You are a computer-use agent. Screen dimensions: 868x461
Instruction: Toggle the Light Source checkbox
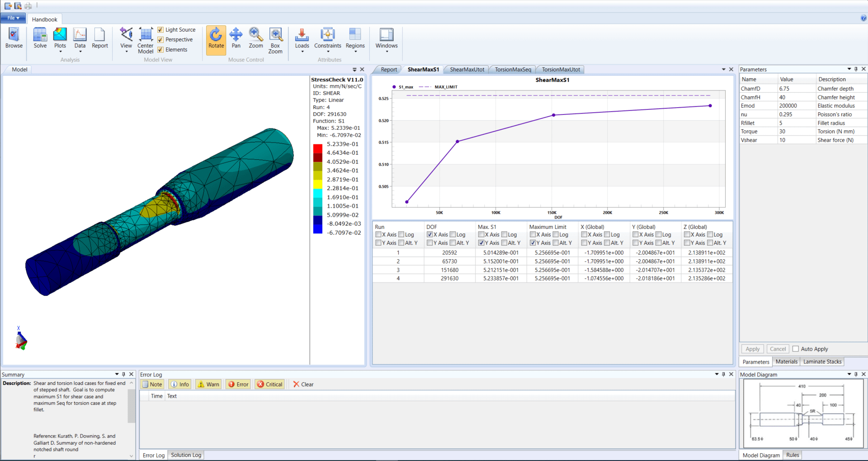point(160,30)
